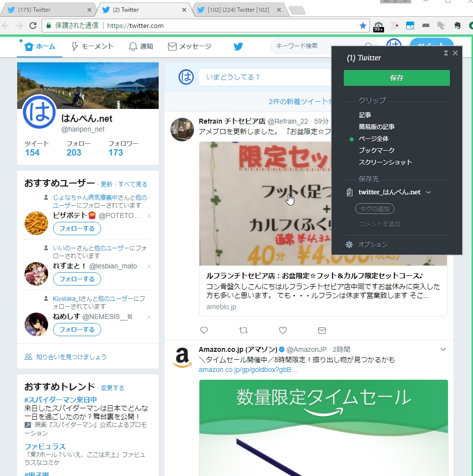Open the モーメント navigation item

coord(92,47)
